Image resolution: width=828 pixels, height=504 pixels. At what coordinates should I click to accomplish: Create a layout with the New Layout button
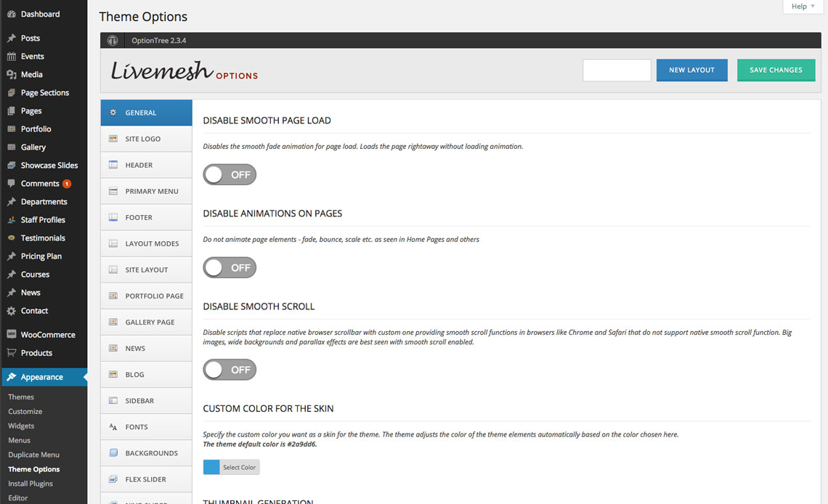pyautogui.click(x=691, y=70)
